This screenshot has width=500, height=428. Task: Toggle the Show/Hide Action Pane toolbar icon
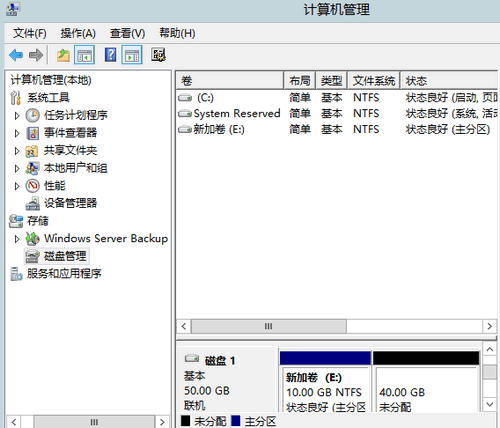(x=132, y=55)
